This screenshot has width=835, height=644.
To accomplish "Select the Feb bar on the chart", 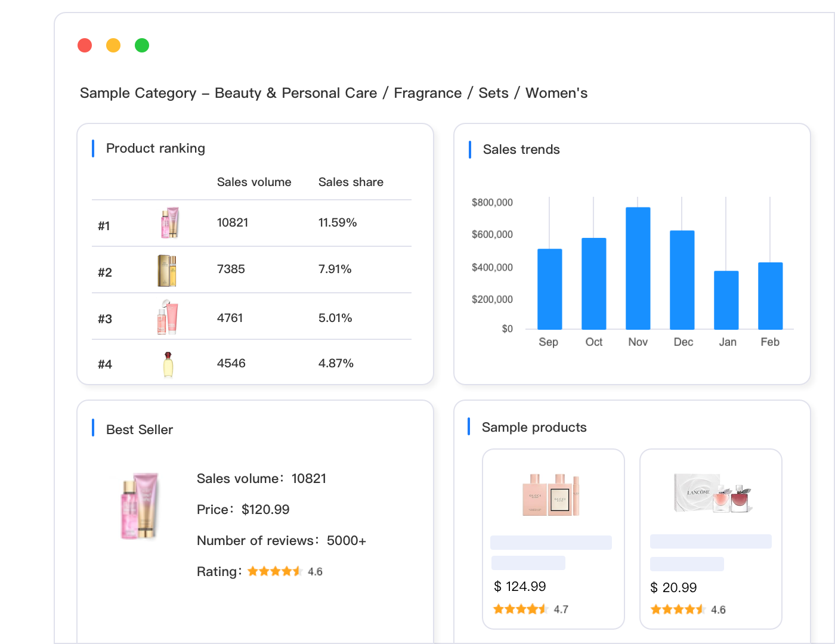I will pyautogui.click(x=769, y=295).
